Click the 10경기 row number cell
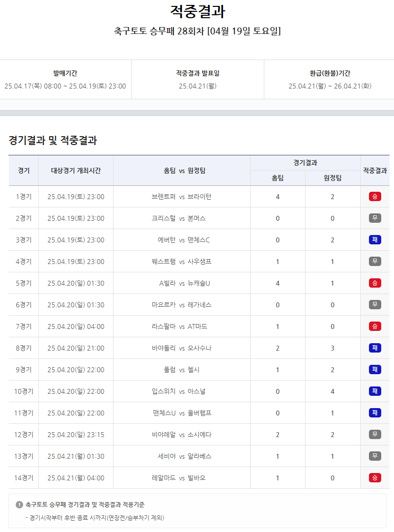Viewport: 394px width, 532px height. tap(24, 391)
